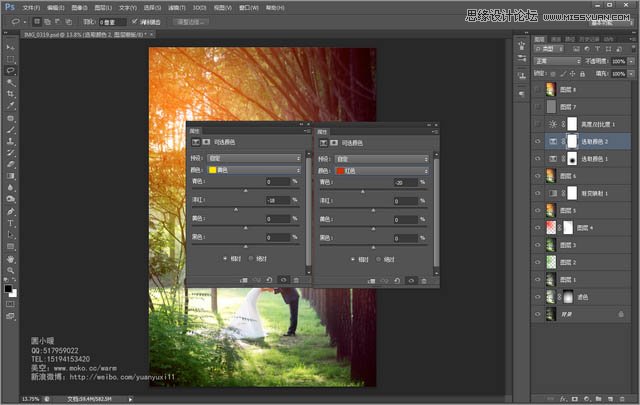Switch to the 历史记录 history tab

point(589,39)
